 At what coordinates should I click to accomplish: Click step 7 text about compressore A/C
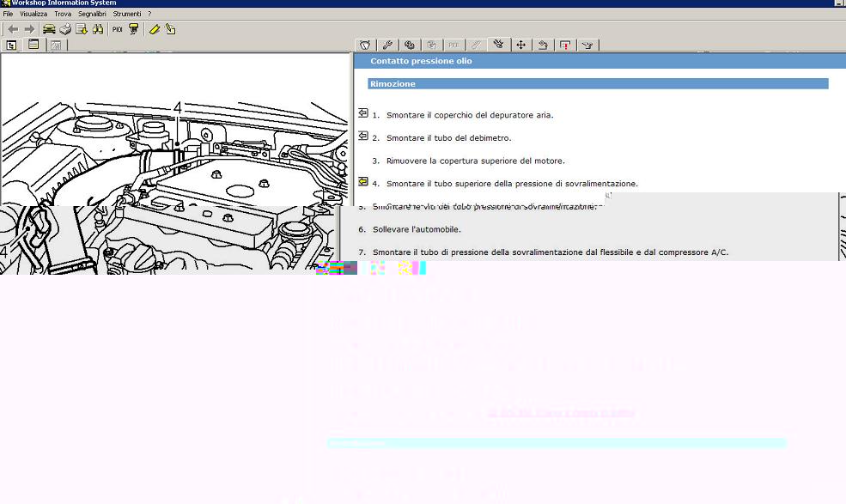click(551, 252)
